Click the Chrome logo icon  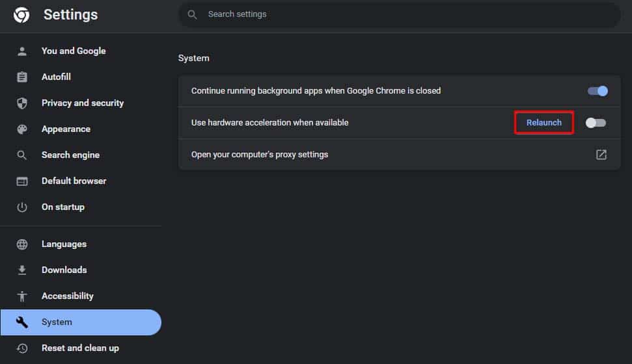21,15
